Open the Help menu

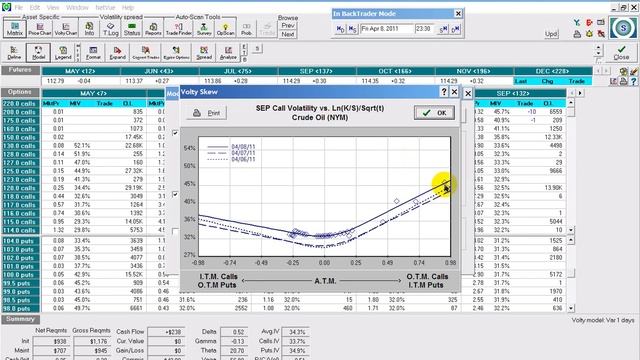point(128,7)
